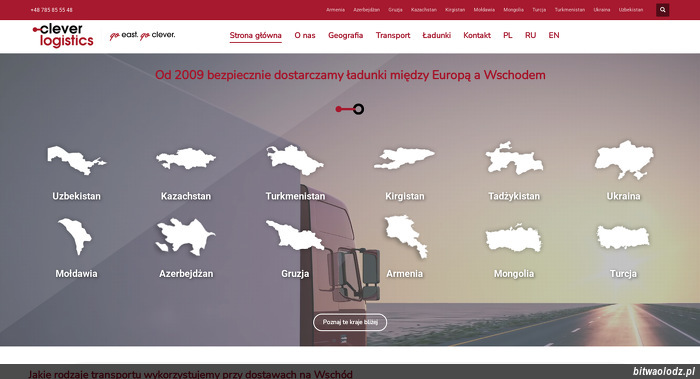The image size is (700, 379).
Task: Switch language to EN
Action: [554, 35]
